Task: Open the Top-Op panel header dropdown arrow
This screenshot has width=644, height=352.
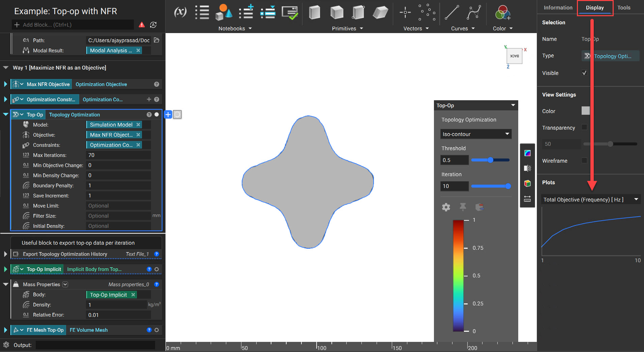Action: click(513, 105)
